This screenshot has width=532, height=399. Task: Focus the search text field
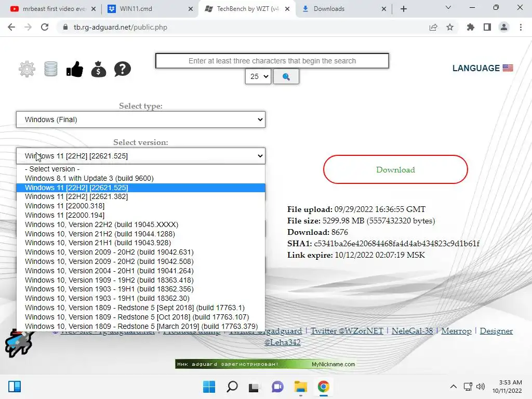(x=272, y=61)
